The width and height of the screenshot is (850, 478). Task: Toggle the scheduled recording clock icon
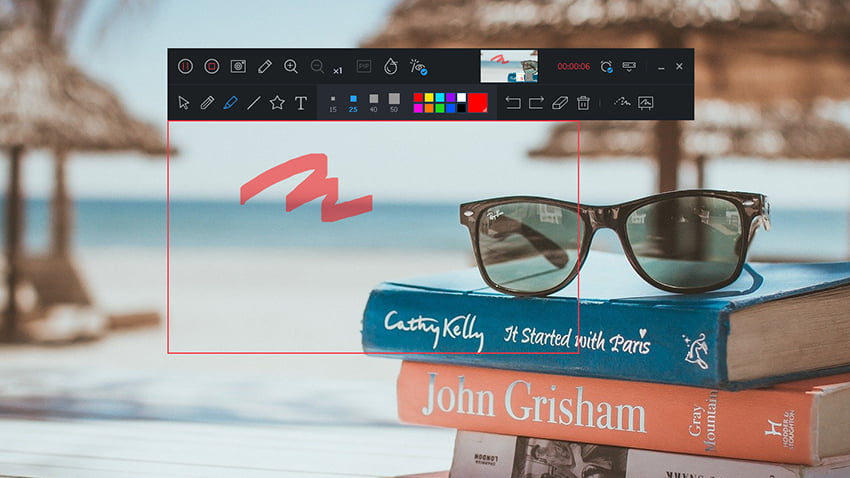click(x=606, y=66)
